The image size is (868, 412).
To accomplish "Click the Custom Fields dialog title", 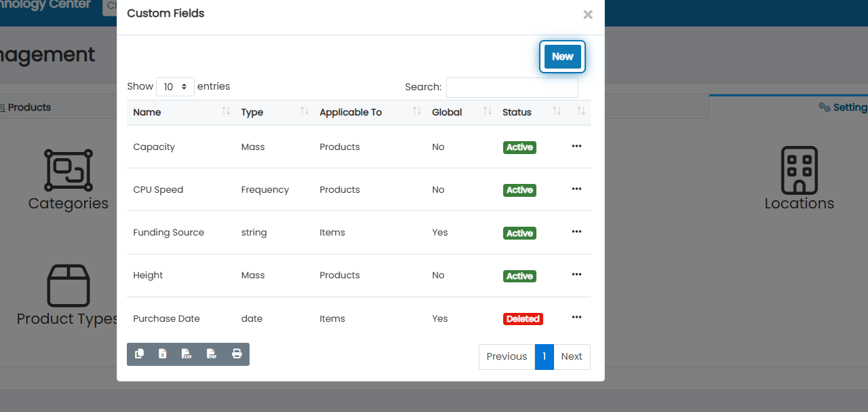I will point(165,13).
